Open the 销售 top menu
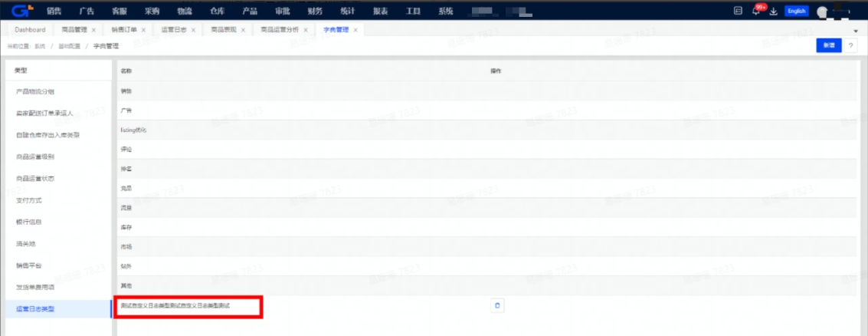Viewport: 868px width, 336px height. [x=54, y=11]
